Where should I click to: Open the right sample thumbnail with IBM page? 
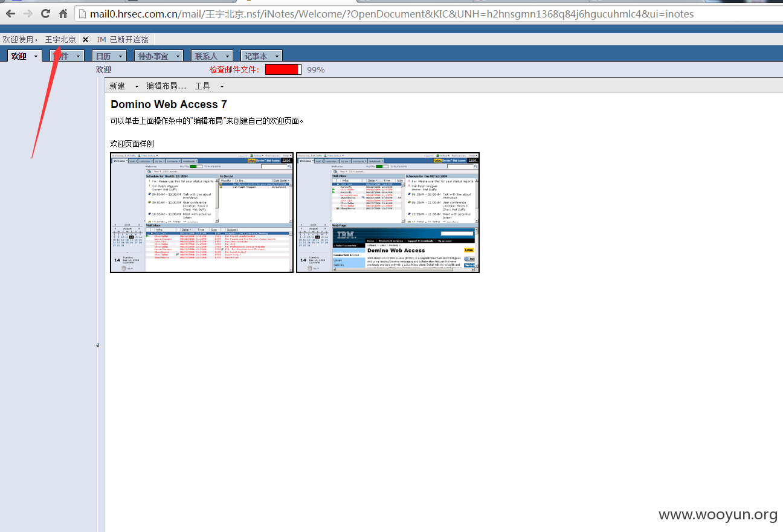pyautogui.click(x=388, y=213)
